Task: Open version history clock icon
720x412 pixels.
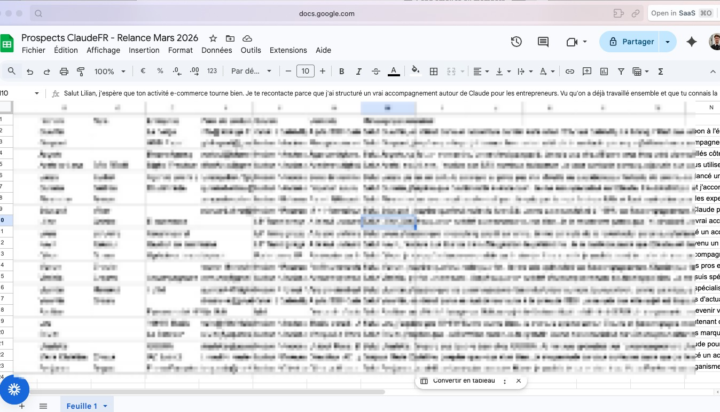Action: pos(516,42)
